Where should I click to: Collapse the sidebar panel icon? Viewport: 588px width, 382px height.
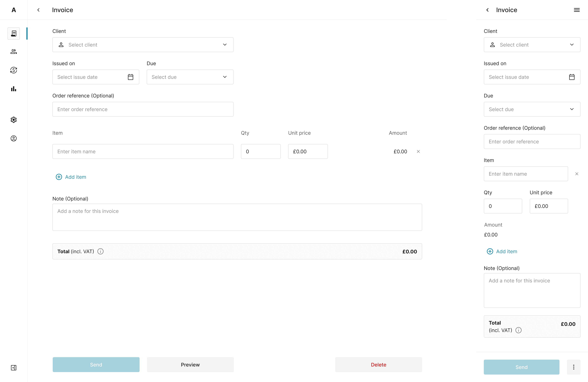14,368
